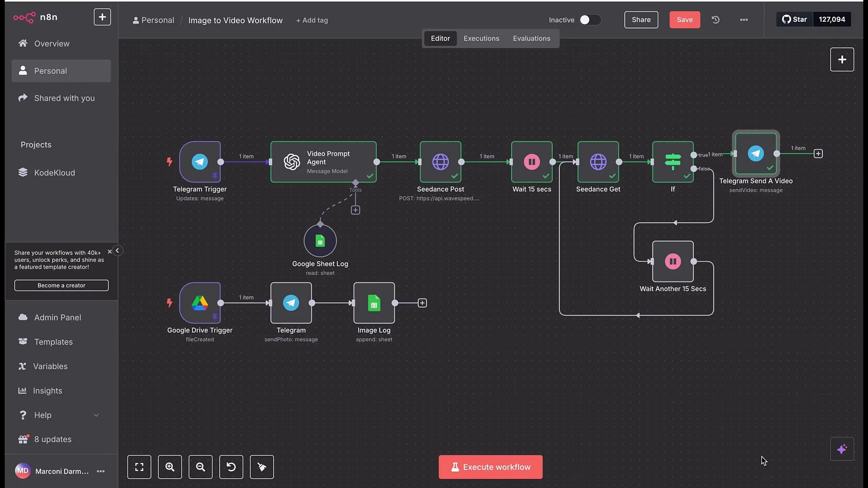Expand the Help menu chevron
This screenshot has width=868, height=488.
(96, 415)
